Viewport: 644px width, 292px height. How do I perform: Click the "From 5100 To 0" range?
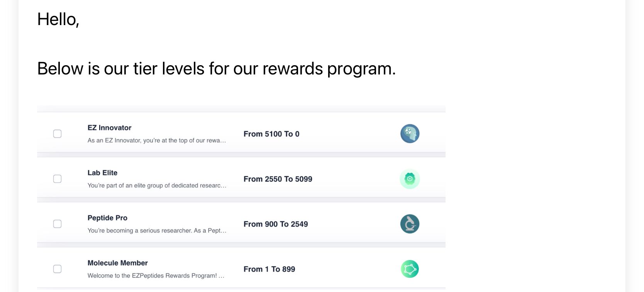tap(271, 134)
